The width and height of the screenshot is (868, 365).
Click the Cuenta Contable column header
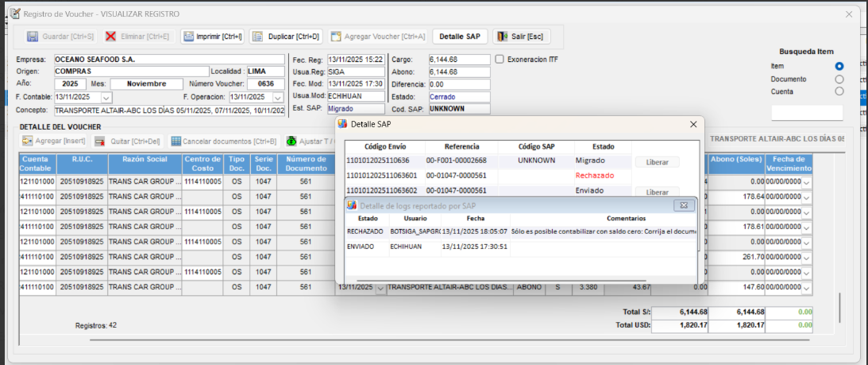[x=37, y=164]
